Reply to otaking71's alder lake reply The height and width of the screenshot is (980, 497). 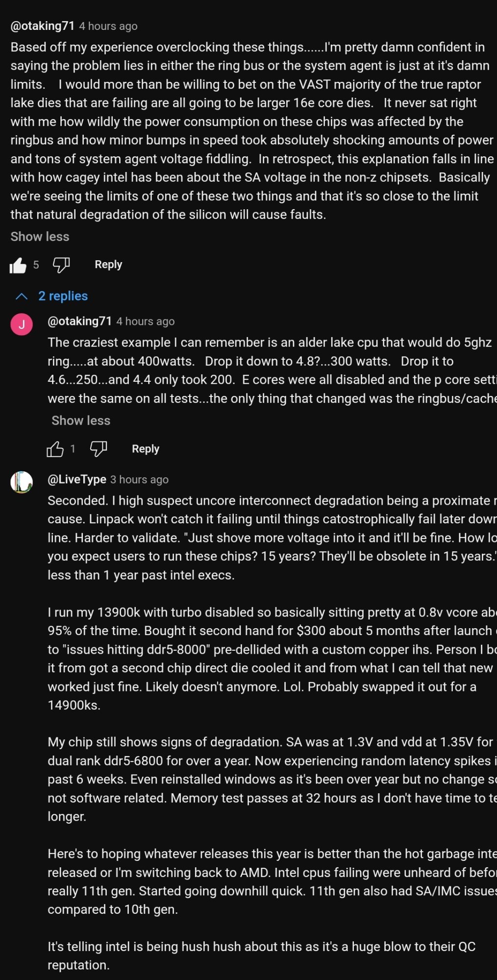146,449
